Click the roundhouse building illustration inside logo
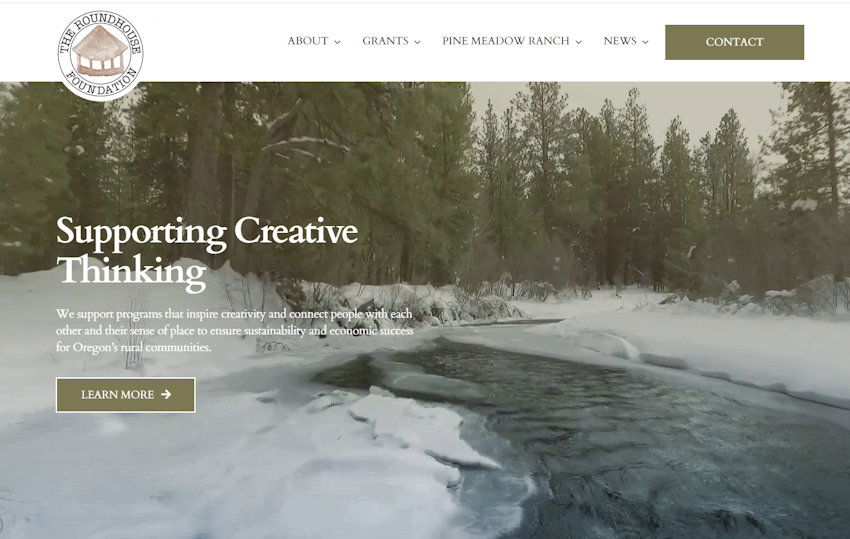 click(x=100, y=51)
